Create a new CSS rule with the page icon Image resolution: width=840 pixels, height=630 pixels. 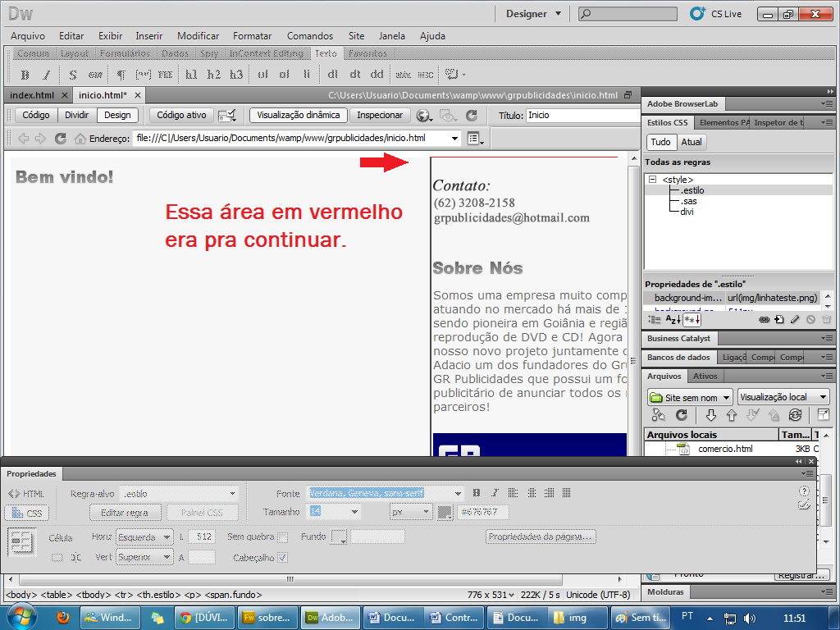[x=779, y=319]
